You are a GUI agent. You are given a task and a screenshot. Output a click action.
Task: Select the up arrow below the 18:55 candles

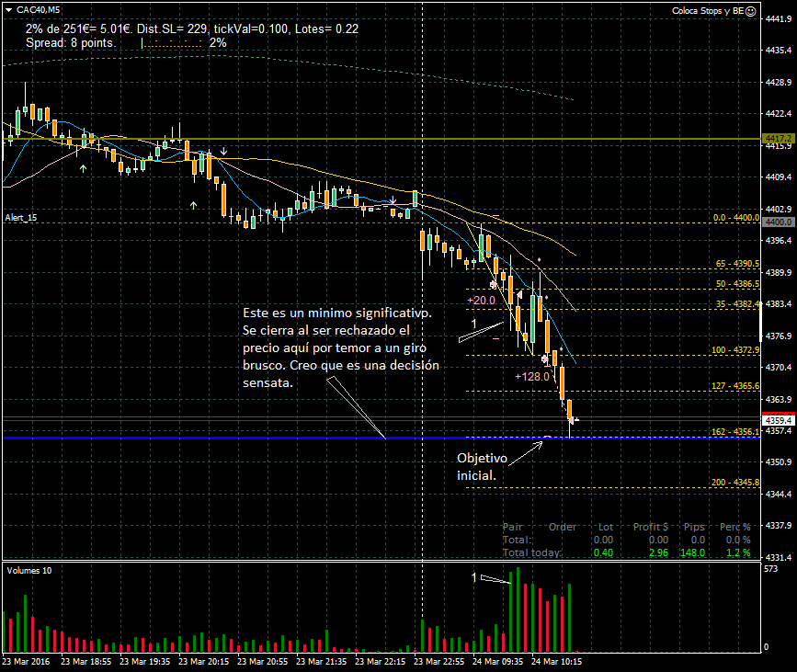83,169
